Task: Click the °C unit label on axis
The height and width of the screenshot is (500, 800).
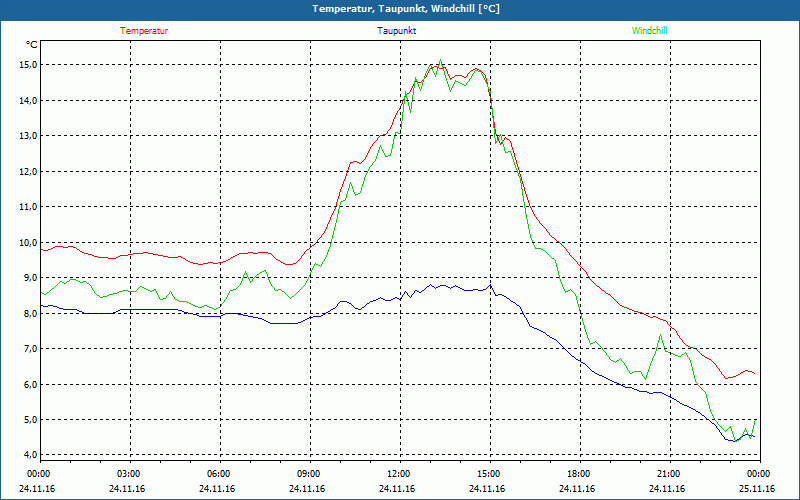Action: click(32, 45)
